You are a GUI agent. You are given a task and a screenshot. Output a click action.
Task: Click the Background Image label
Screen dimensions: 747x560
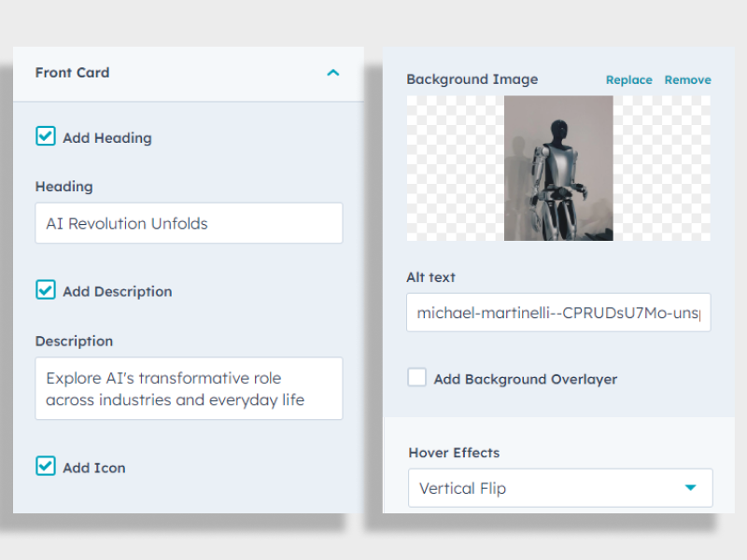[x=472, y=79]
